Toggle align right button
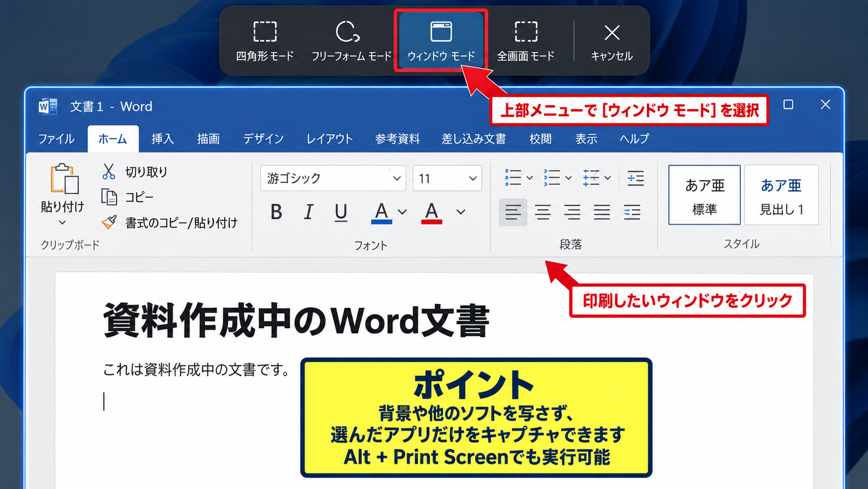 pos(572,212)
